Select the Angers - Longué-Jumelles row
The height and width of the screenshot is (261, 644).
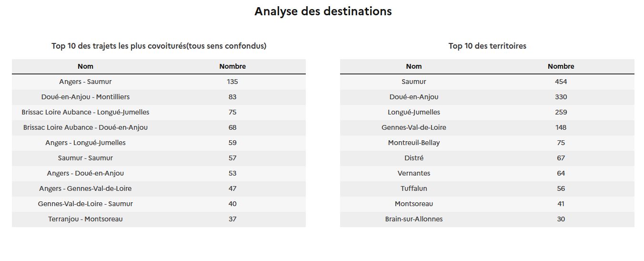point(159,143)
